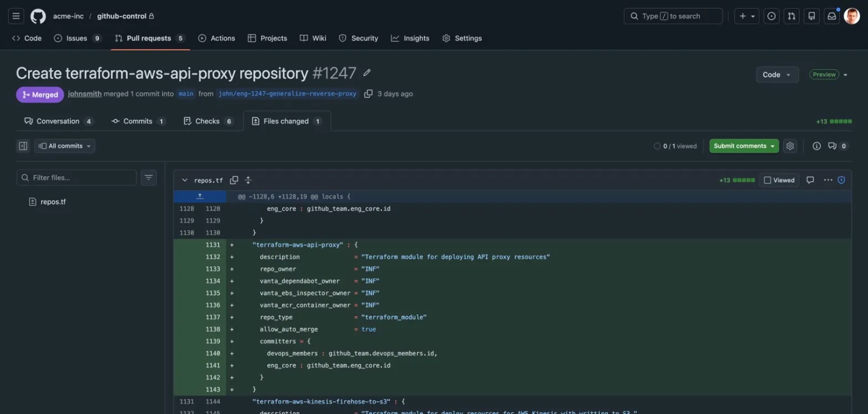Screen dimensions: 868x414
Task: Collapse the repos.tf diff chevron
Action: pyautogui.click(x=184, y=180)
